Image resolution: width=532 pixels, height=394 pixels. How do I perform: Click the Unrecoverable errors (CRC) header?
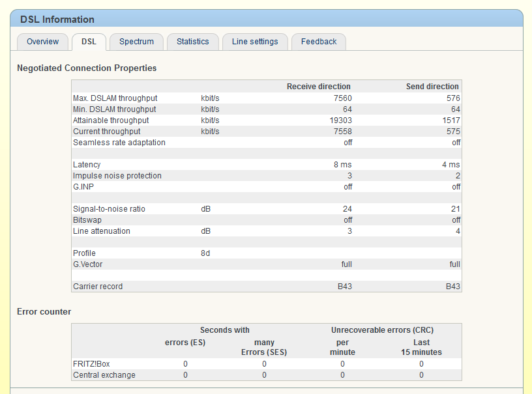[x=381, y=330]
